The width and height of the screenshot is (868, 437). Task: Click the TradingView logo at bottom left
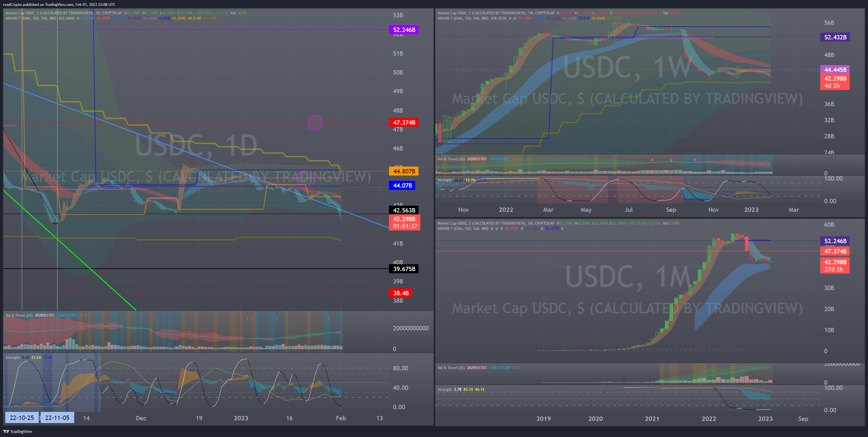click(17, 431)
